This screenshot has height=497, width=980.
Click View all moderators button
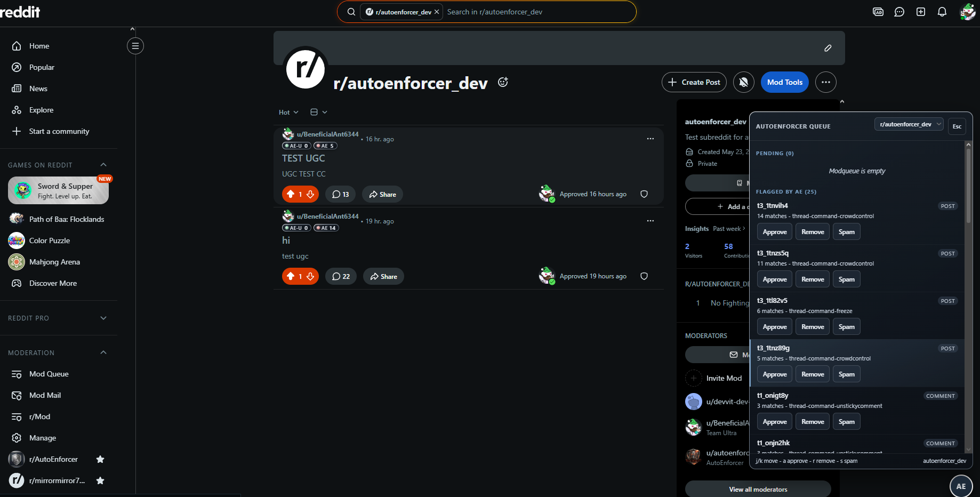[x=758, y=489]
